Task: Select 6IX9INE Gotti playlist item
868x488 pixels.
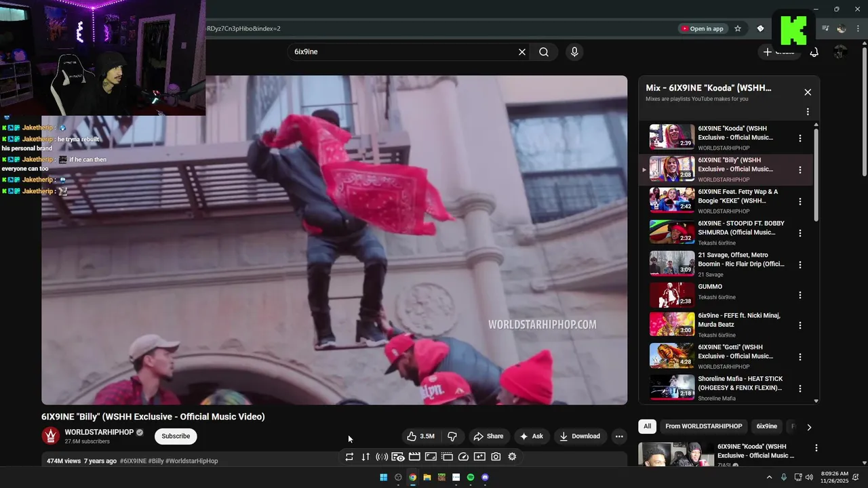Action: [x=726, y=356]
